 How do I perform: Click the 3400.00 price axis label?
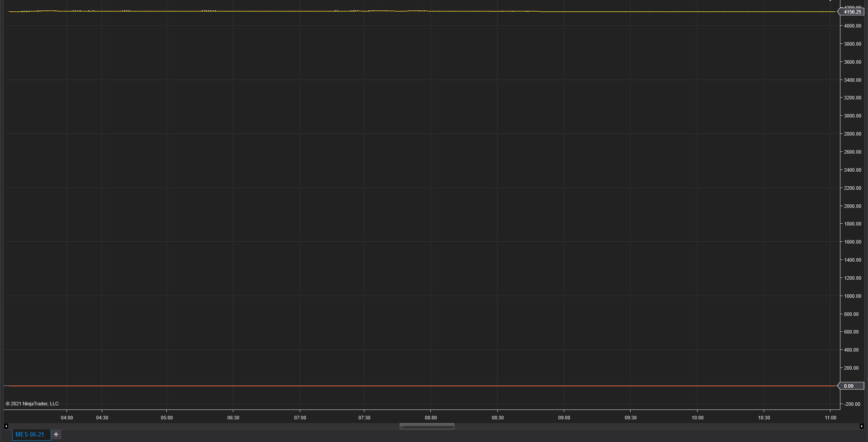(852, 80)
